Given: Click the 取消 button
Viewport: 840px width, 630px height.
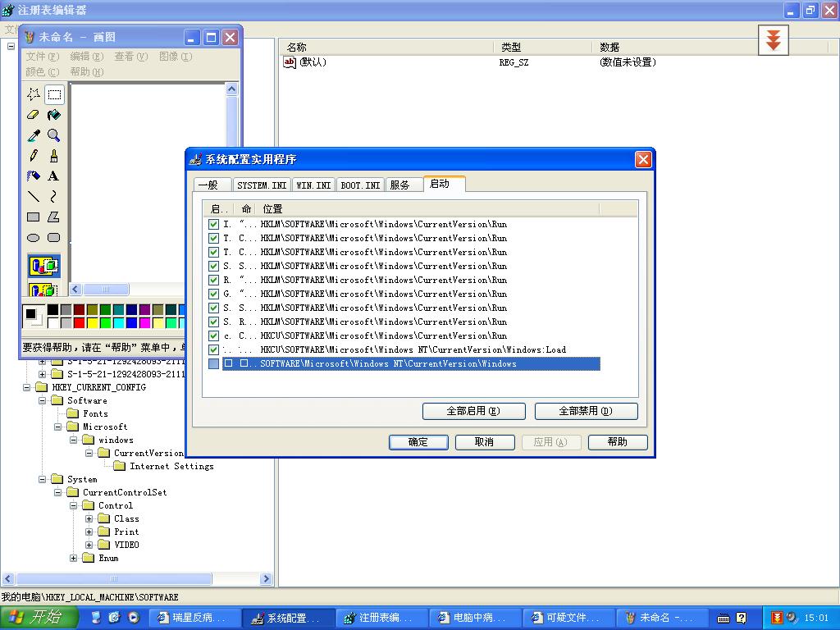Looking at the screenshot, I should [485, 442].
